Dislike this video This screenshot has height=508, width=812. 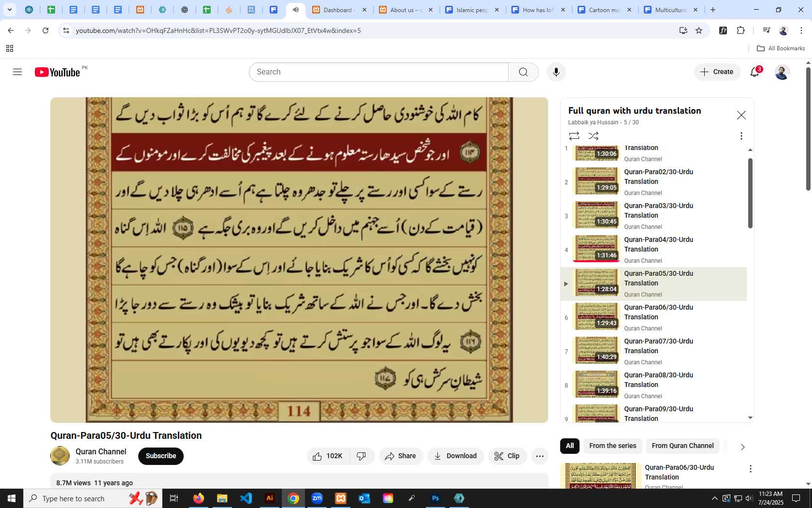pyautogui.click(x=362, y=456)
